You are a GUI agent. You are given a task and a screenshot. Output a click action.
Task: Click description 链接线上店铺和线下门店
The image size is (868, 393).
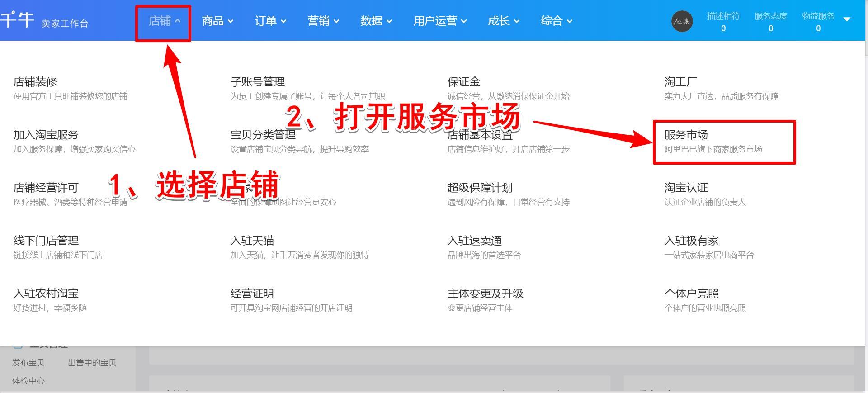coord(58,255)
